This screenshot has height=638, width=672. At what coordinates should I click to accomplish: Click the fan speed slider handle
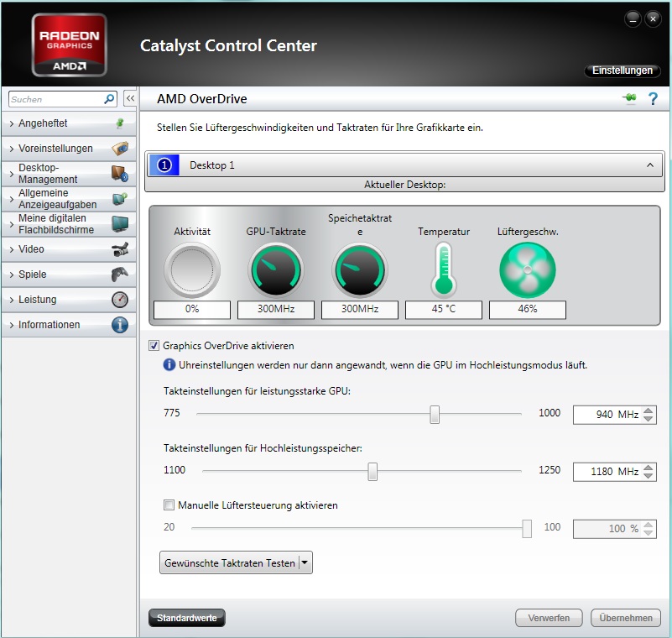[527, 528]
